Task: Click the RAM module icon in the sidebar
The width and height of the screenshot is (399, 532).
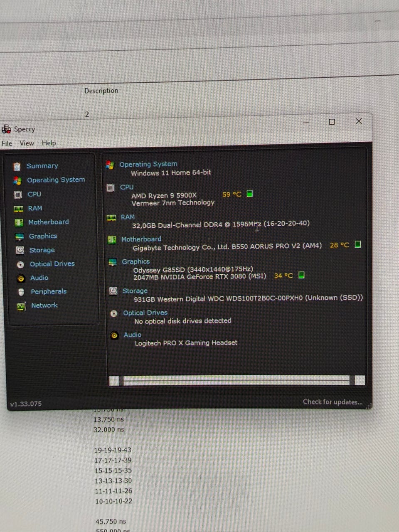Action: 18,209
